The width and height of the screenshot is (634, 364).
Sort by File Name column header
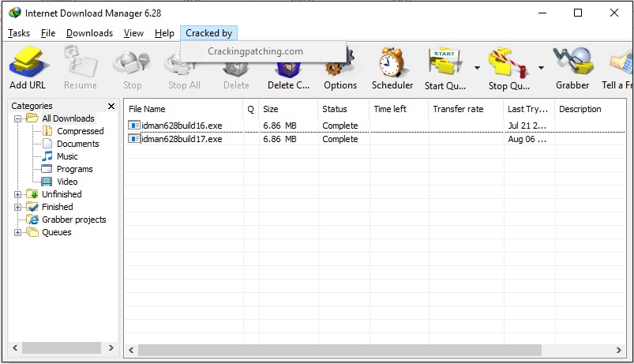click(184, 109)
